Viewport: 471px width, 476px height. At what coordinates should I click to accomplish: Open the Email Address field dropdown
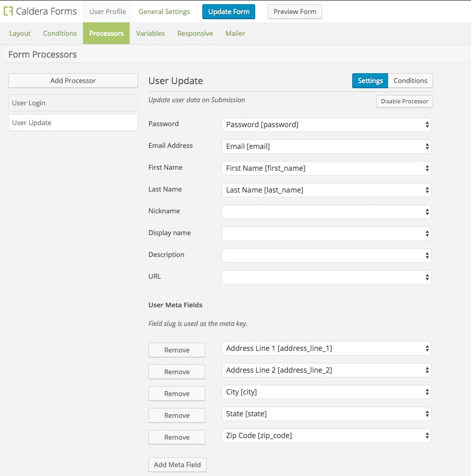coord(326,146)
